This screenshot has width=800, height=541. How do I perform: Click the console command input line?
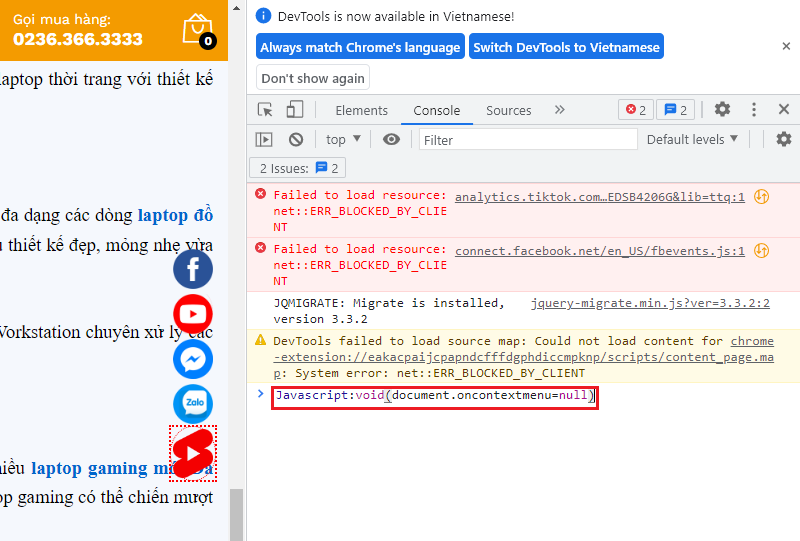click(435, 395)
